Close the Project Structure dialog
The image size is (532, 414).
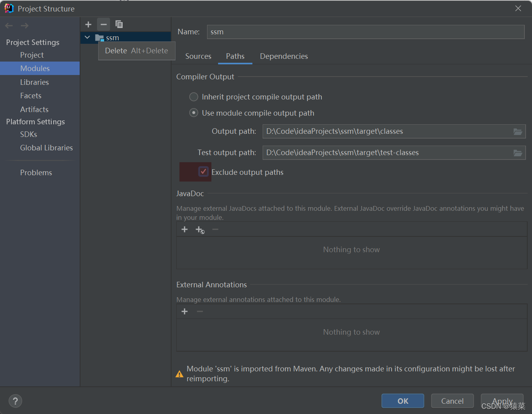pos(518,8)
